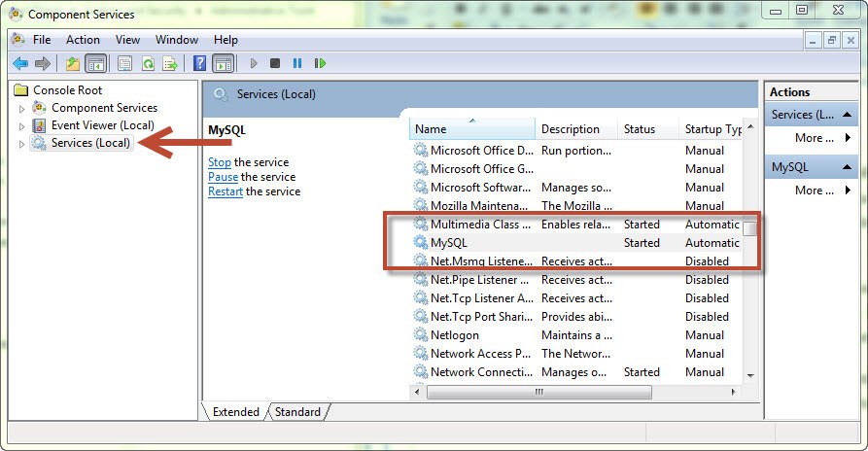Expand the Services (Local) tree node
Screen dimensions: 868x451
click(x=21, y=144)
